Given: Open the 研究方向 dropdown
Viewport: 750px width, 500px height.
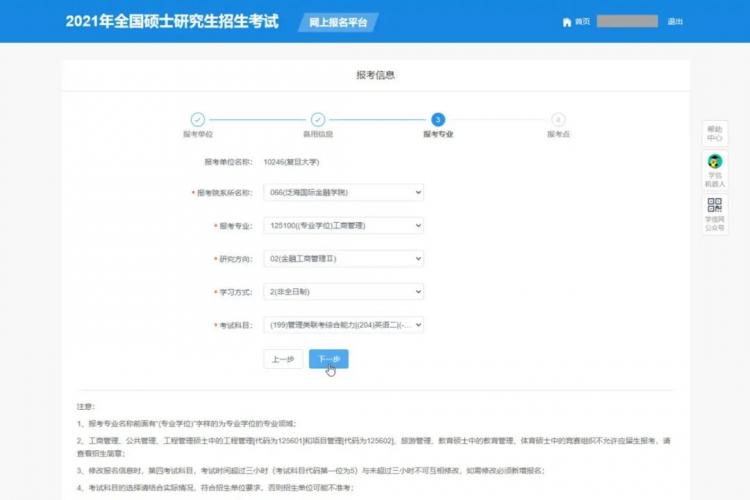Looking at the screenshot, I should pyautogui.click(x=343, y=259).
